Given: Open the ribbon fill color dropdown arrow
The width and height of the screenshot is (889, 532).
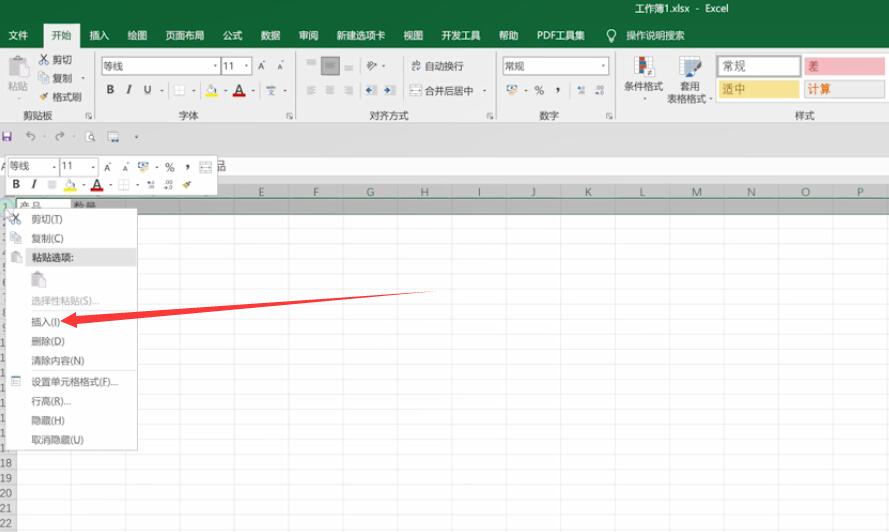Looking at the screenshot, I should [x=225, y=91].
